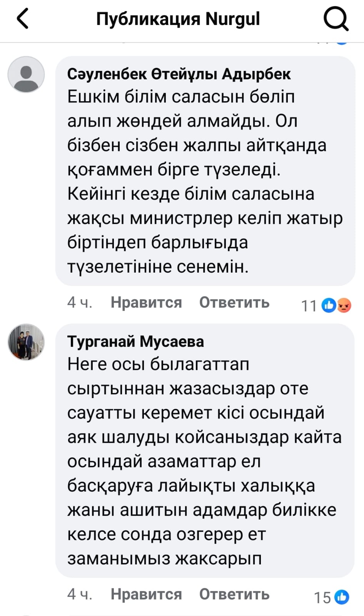Like Сәуленбек's comment via Нравится
Screen dimensions: 364x616
[x=146, y=303]
